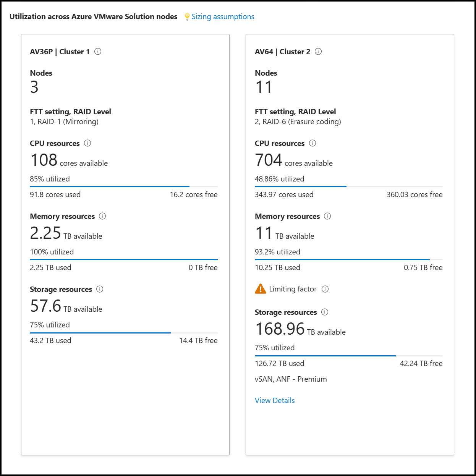This screenshot has height=476, width=476.
Task: Click '0.75 TB free' value
Action: 423,267
